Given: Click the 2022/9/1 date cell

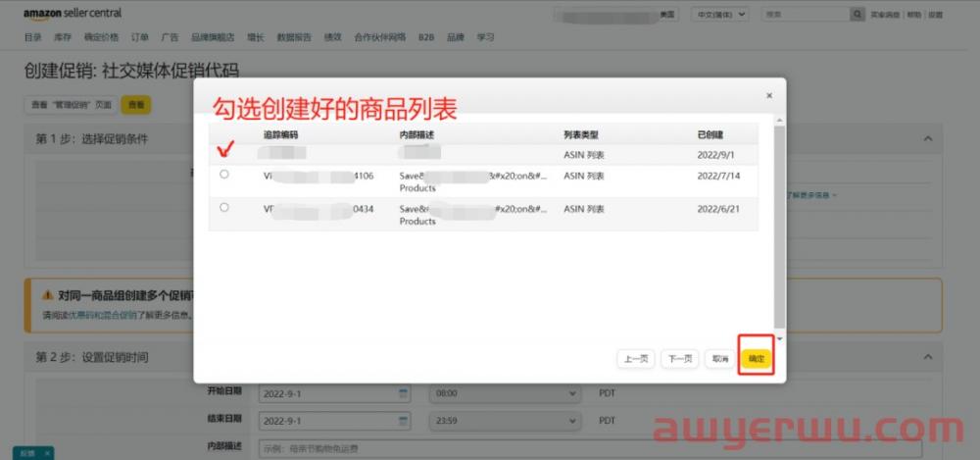Looking at the screenshot, I should pyautogui.click(x=715, y=155).
